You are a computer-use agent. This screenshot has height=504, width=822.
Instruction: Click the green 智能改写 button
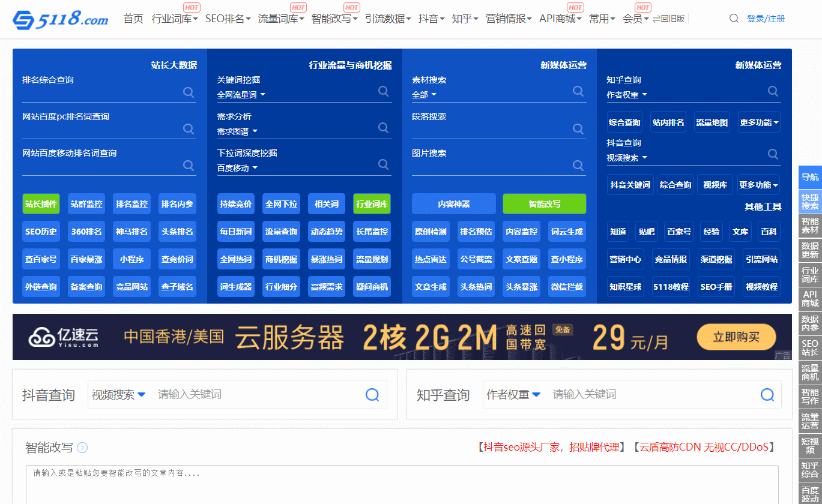click(544, 204)
